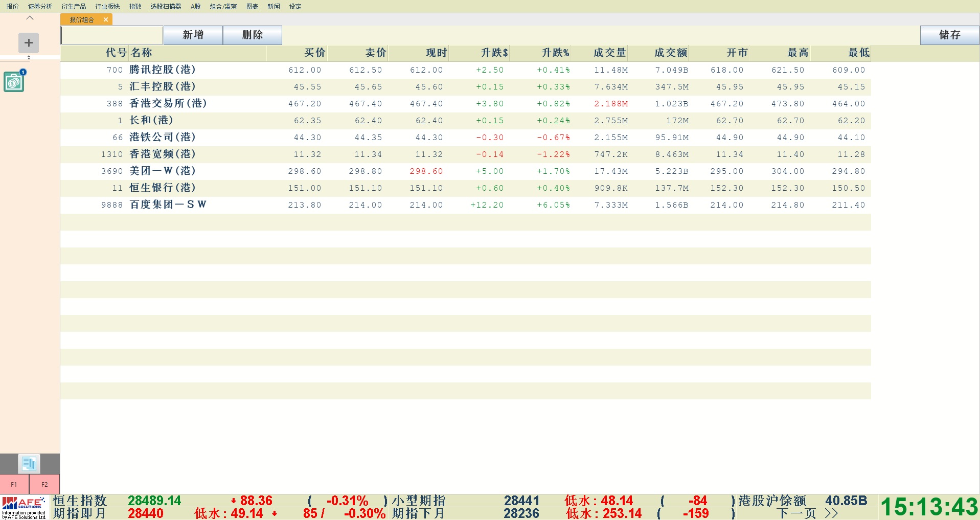The height and width of the screenshot is (520, 980).
Task: Click the red 298.60 current price
Action: [x=426, y=171]
